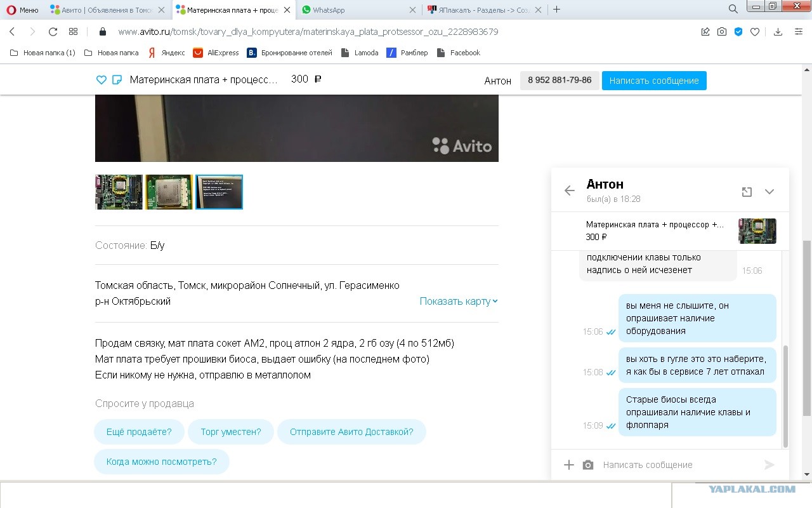Open listing card in chat header

point(670,231)
